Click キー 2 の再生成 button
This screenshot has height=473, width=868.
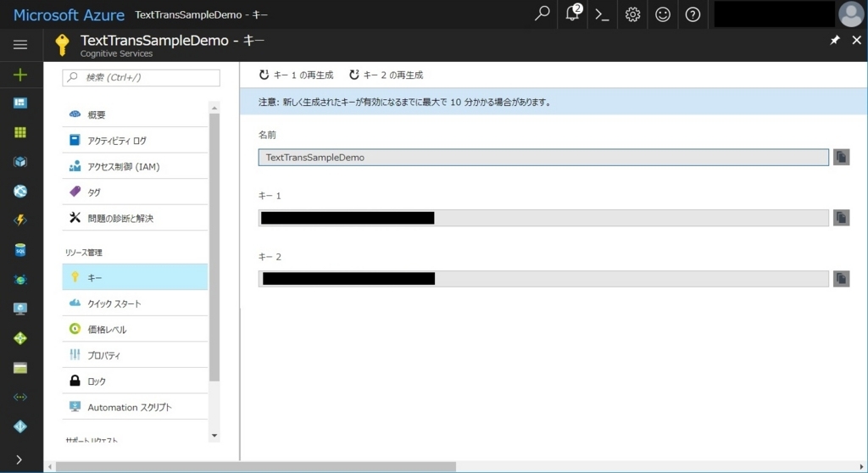pyautogui.click(x=386, y=75)
